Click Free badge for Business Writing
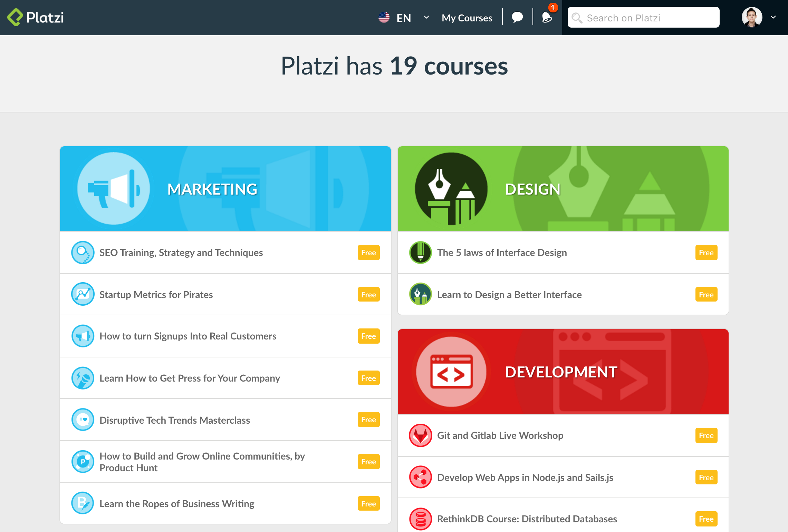 click(x=368, y=504)
